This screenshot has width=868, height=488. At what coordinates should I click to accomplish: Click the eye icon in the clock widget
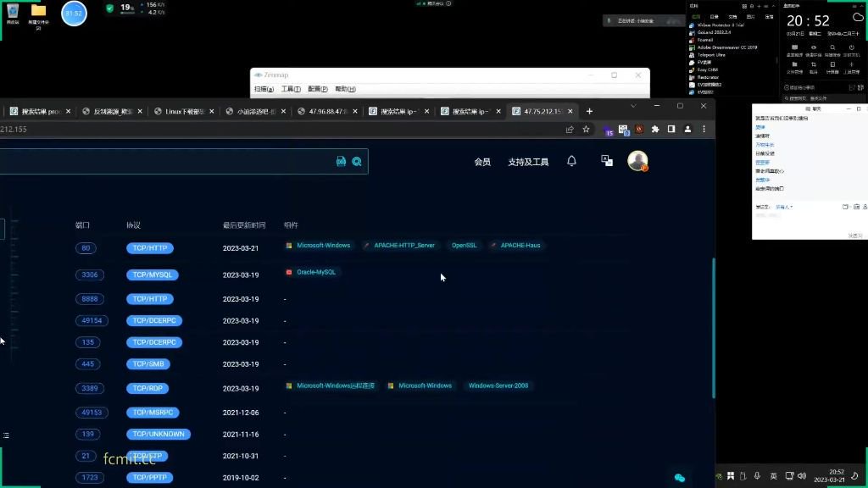click(x=813, y=48)
